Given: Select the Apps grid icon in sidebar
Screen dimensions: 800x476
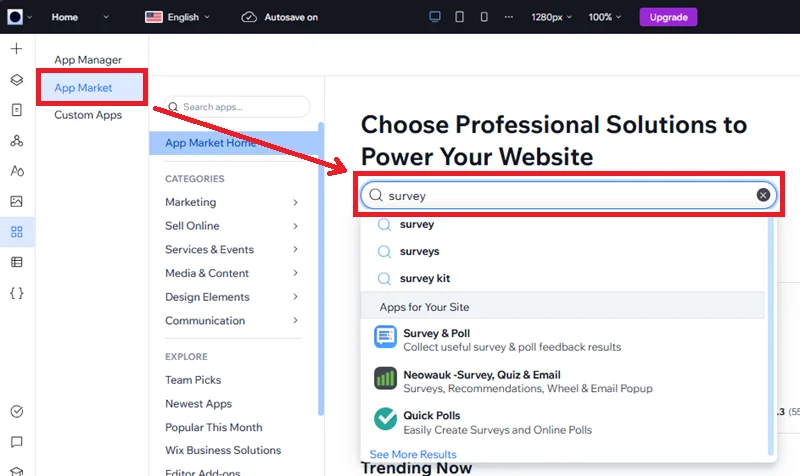Looking at the screenshot, I should [x=16, y=232].
